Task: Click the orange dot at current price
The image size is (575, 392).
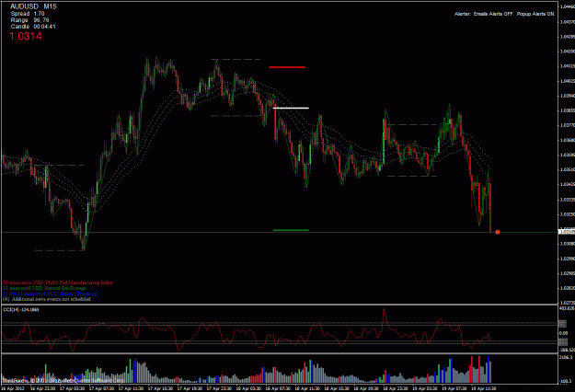Action: 497,232
